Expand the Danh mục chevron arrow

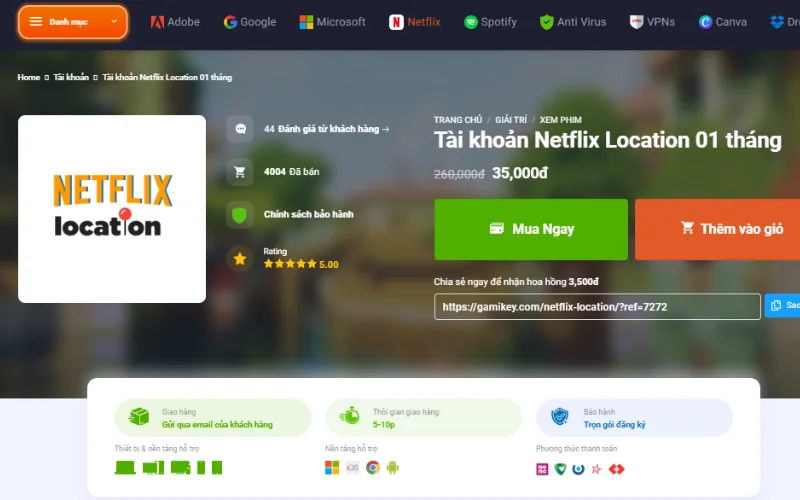[114, 21]
